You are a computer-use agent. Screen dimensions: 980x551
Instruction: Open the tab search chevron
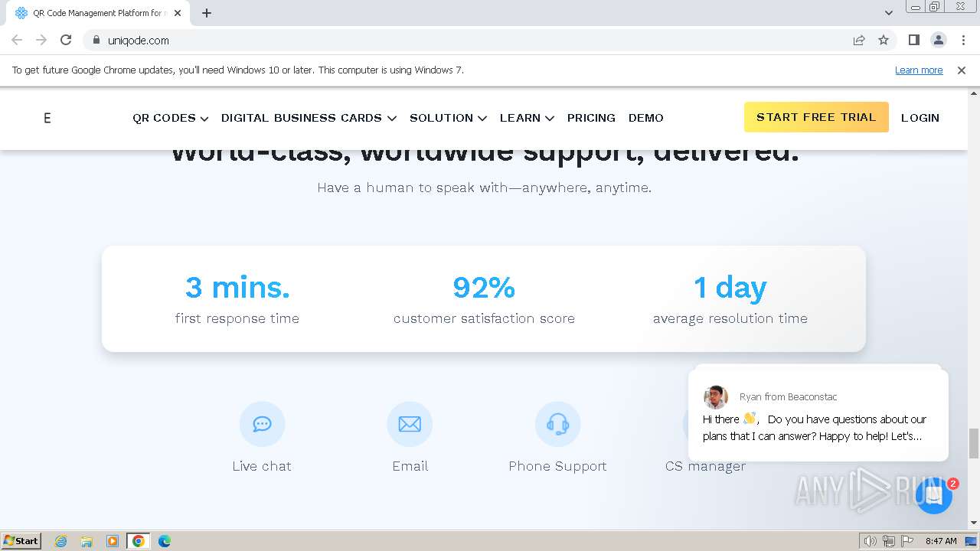click(889, 13)
